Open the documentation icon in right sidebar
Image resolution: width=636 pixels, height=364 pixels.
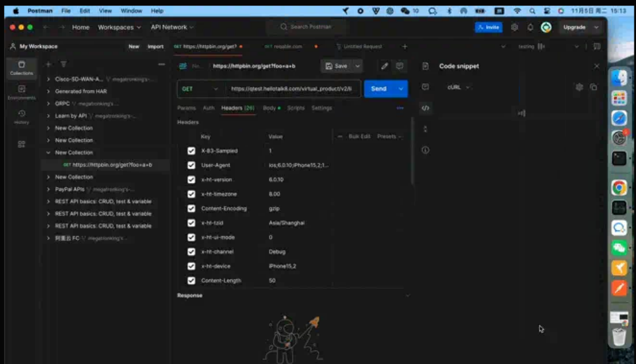click(425, 66)
